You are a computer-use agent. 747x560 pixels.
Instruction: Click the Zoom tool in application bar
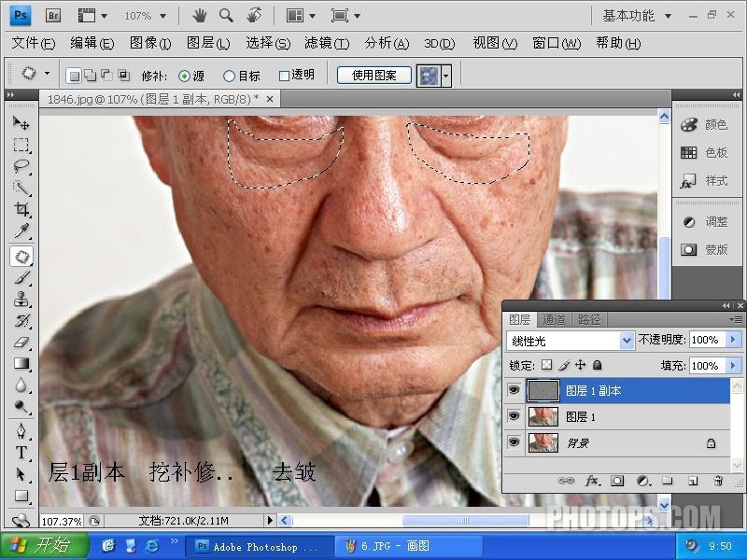coord(226,16)
